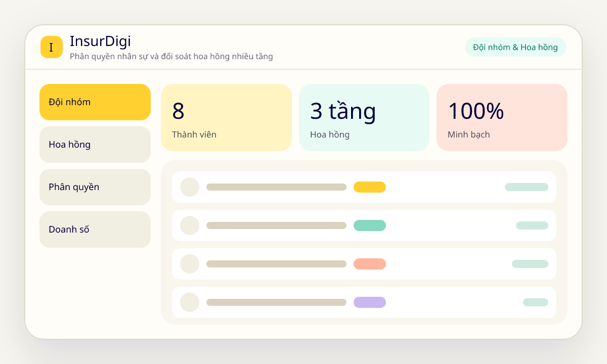
Task: Click the orange tag in third row
Action: (370, 264)
